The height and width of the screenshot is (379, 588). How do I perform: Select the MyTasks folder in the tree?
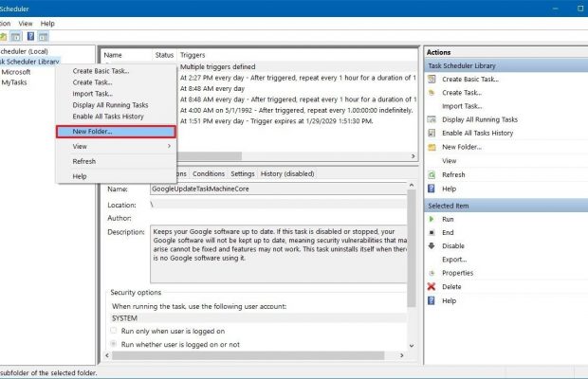tap(14, 82)
